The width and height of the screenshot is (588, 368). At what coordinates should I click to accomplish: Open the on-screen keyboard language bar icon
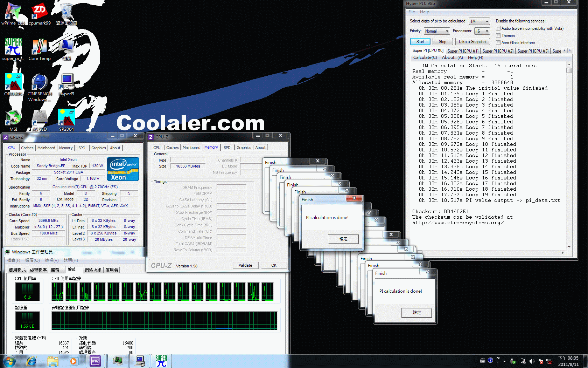(483, 360)
